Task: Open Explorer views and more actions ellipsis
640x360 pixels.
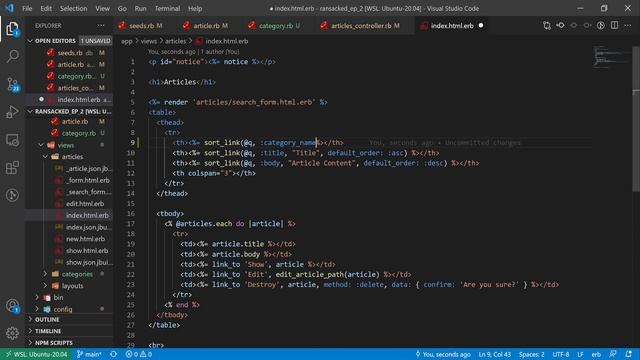Action: click(101, 25)
